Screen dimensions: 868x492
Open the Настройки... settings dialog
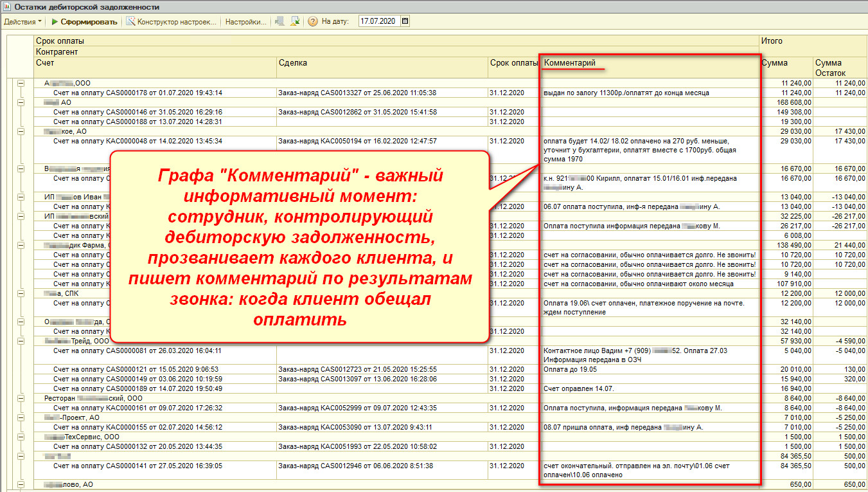(245, 21)
